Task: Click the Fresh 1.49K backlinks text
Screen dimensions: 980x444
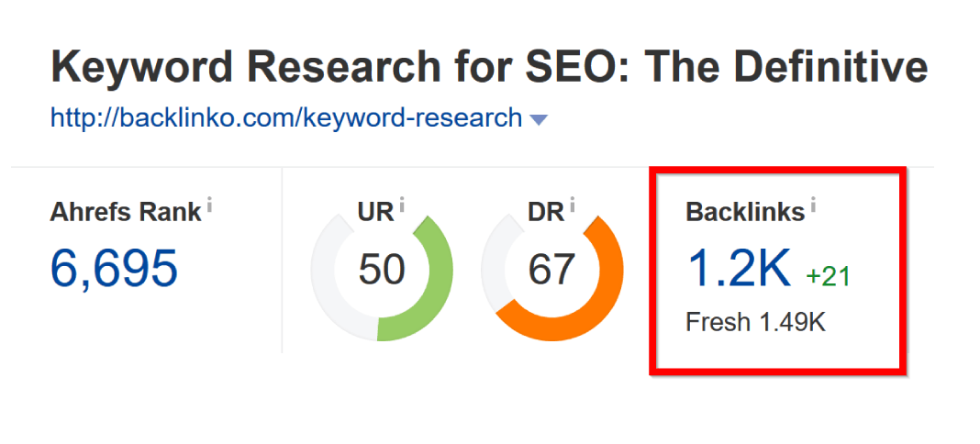Action: tap(755, 322)
